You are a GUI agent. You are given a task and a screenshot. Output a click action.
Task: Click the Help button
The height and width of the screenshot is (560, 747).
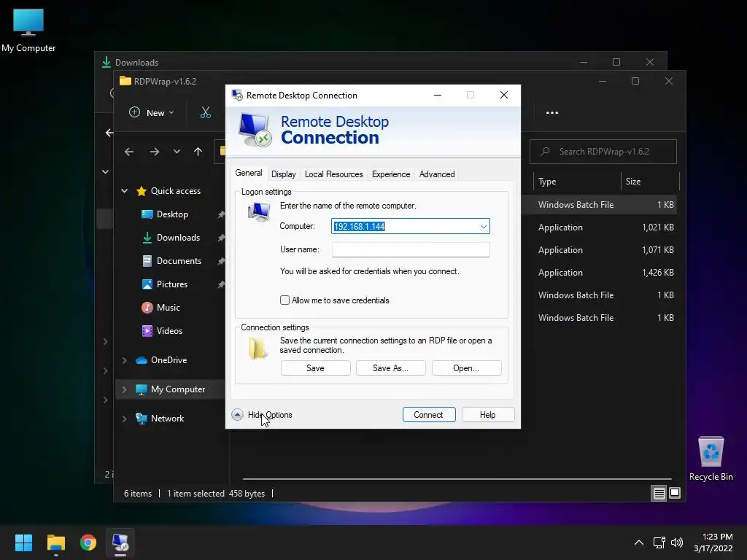point(488,415)
